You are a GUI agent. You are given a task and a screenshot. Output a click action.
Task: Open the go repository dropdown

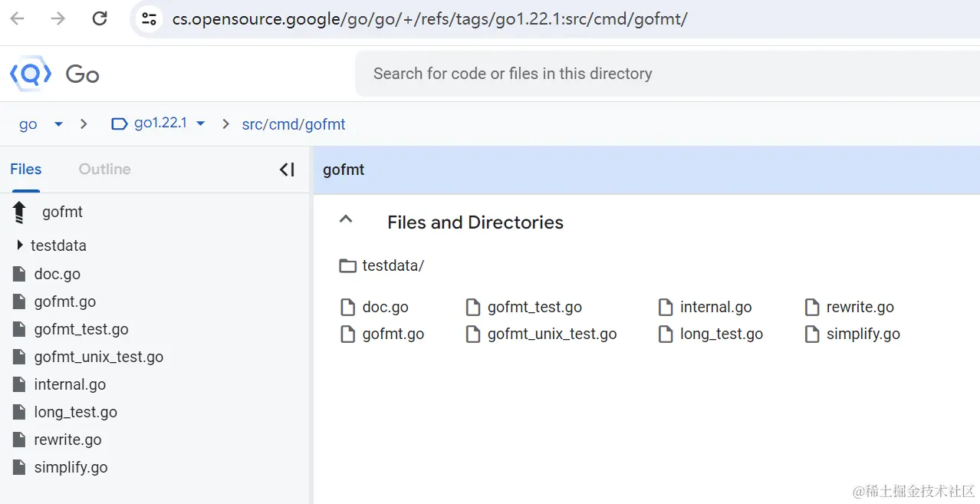(58, 124)
